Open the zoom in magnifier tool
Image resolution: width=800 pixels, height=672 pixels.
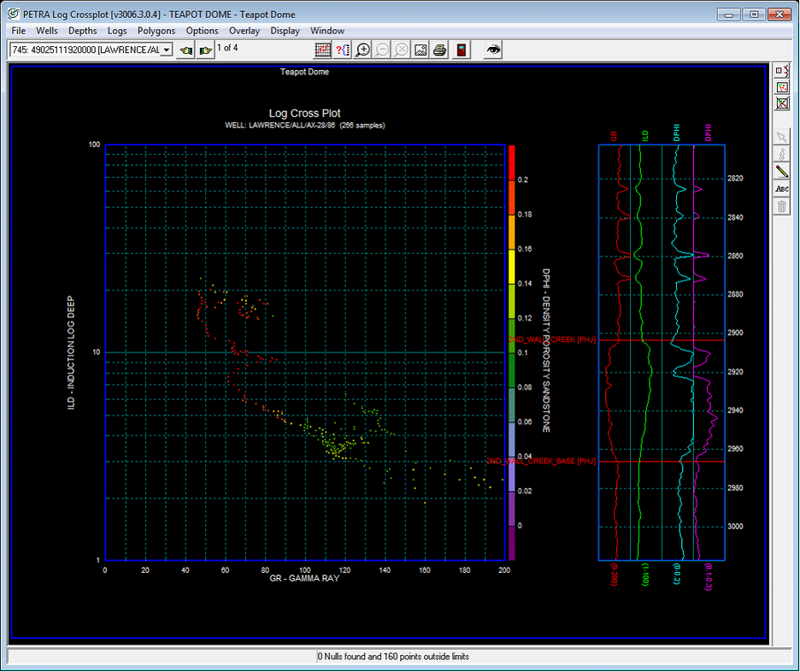click(x=362, y=50)
